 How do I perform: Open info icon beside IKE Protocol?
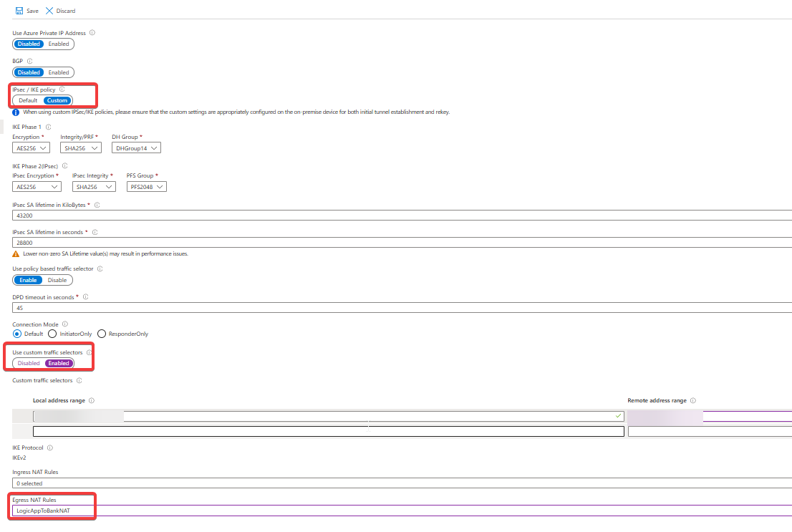coord(50,448)
